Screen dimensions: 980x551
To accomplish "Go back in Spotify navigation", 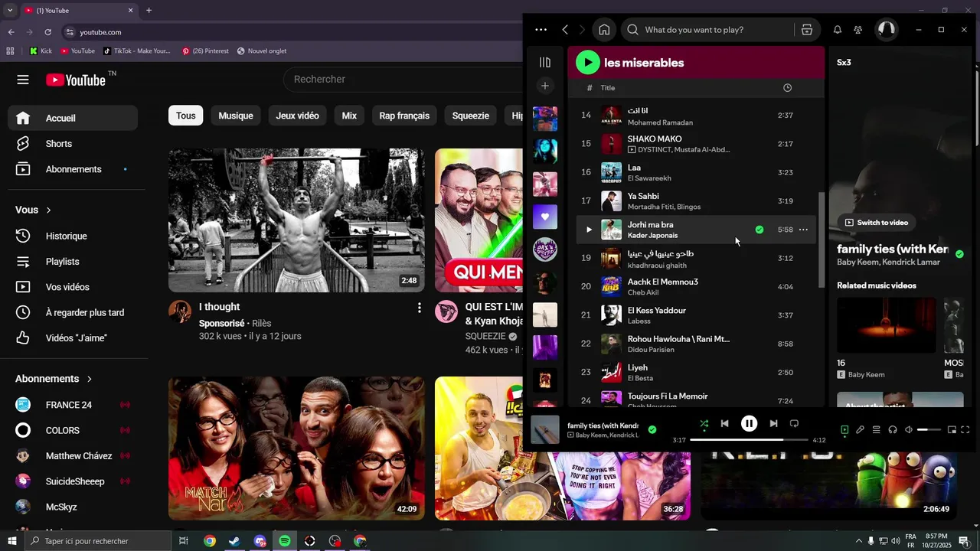I will 565,30.
